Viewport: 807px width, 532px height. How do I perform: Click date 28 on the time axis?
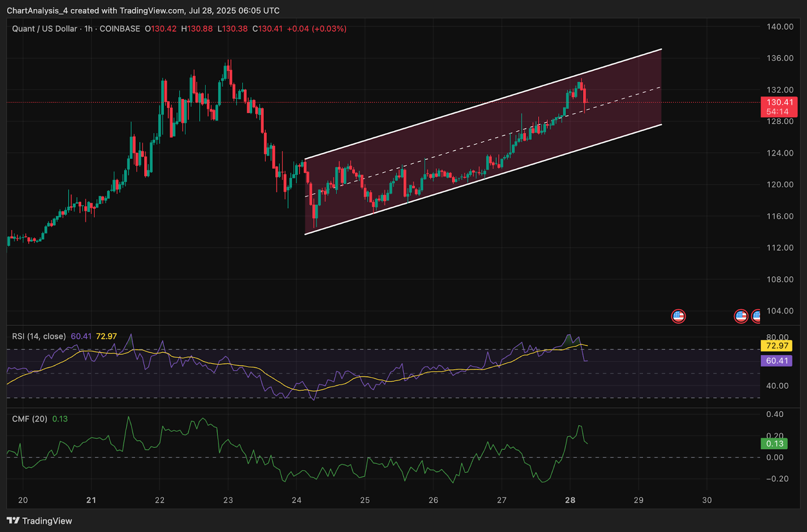[570, 500]
